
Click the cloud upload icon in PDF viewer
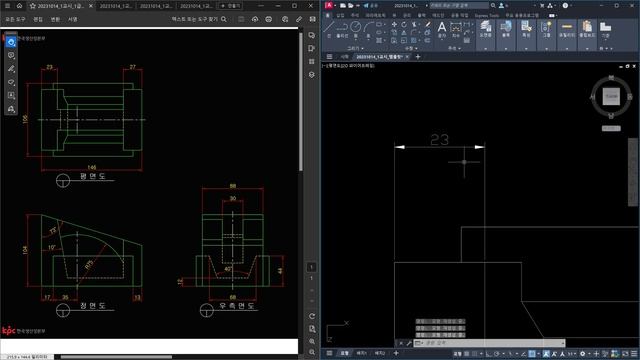[x=255, y=19]
